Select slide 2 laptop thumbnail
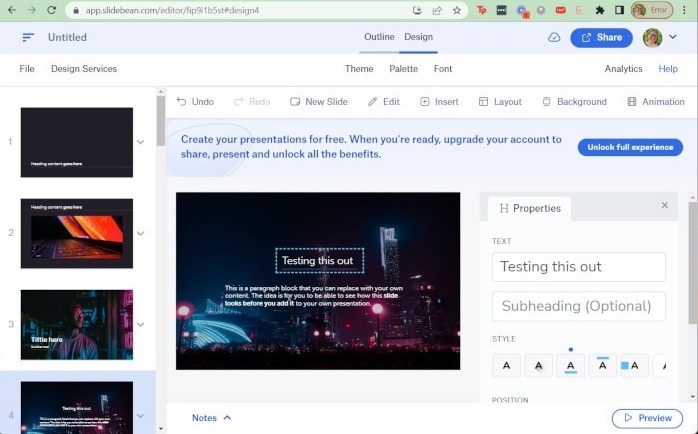Viewport: 698px width, 434px height. click(x=77, y=233)
